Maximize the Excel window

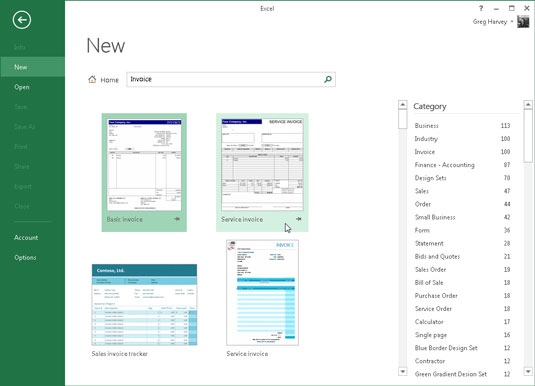pos(511,8)
